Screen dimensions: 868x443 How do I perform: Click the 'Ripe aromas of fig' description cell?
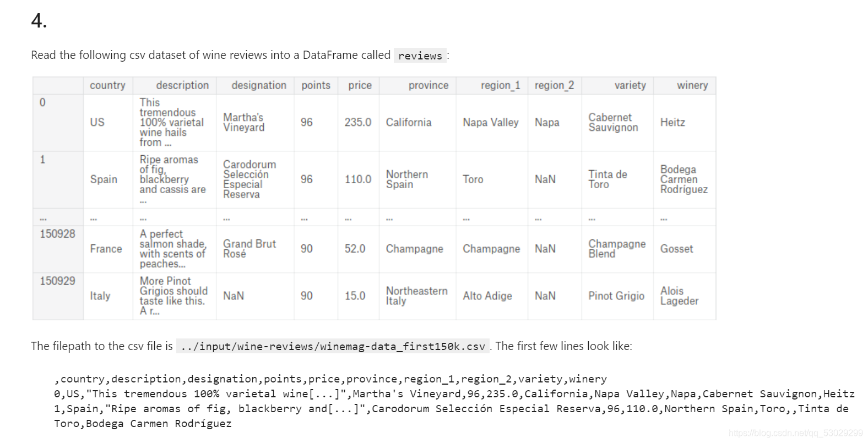[x=175, y=180]
